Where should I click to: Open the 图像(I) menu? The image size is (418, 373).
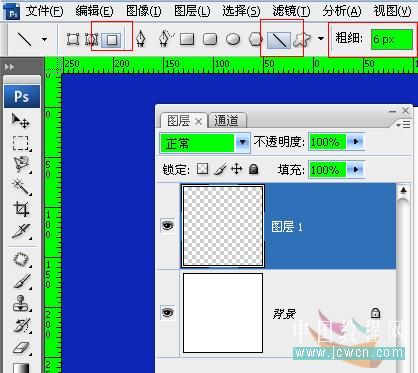tap(144, 11)
